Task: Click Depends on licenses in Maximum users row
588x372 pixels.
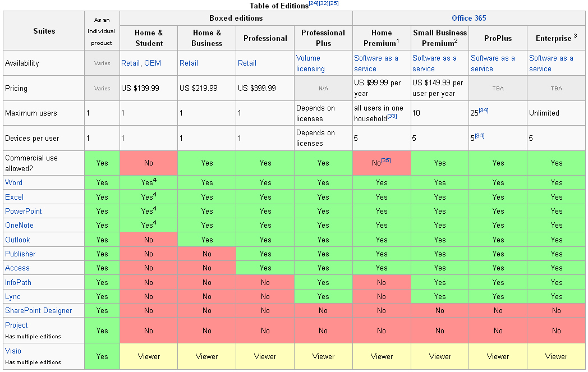Action: 323,113
